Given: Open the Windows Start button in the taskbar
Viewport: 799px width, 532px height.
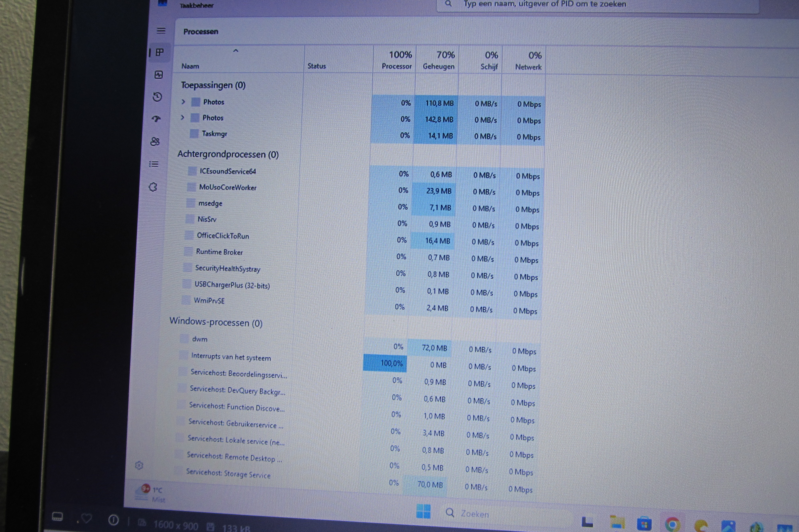Looking at the screenshot, I should (423, 511).
